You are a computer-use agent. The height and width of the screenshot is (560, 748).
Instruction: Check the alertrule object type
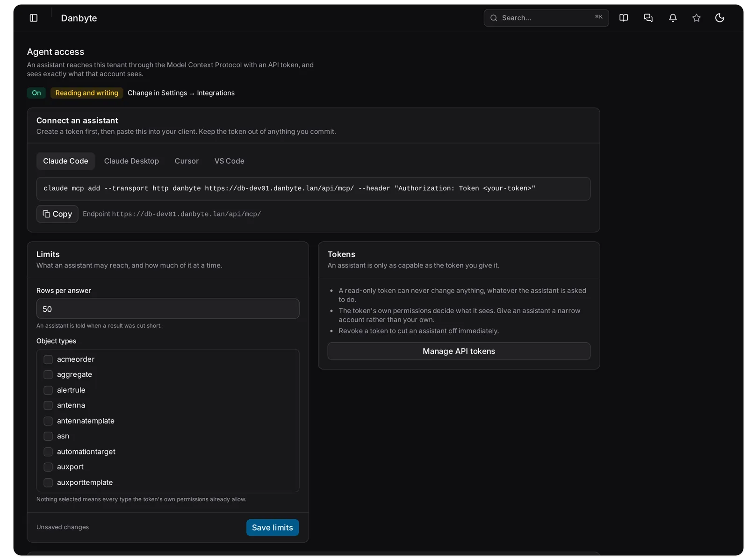pyautogui.click(x=48, y=390)
